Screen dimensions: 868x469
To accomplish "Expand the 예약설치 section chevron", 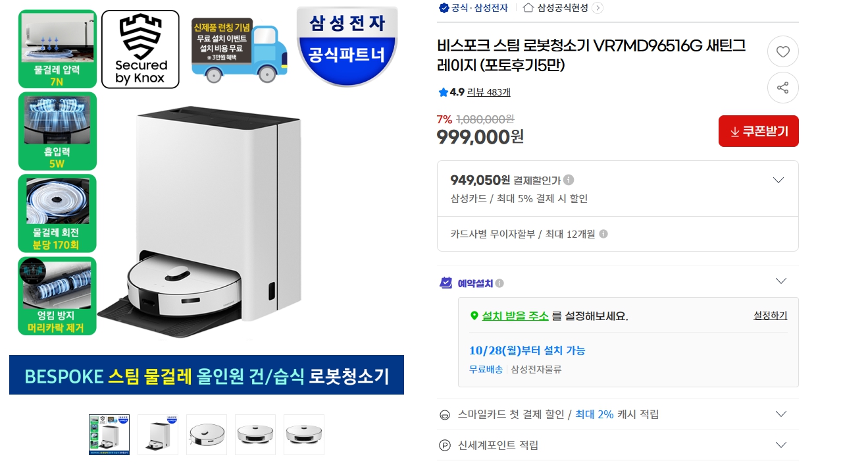I will (780, 281).
